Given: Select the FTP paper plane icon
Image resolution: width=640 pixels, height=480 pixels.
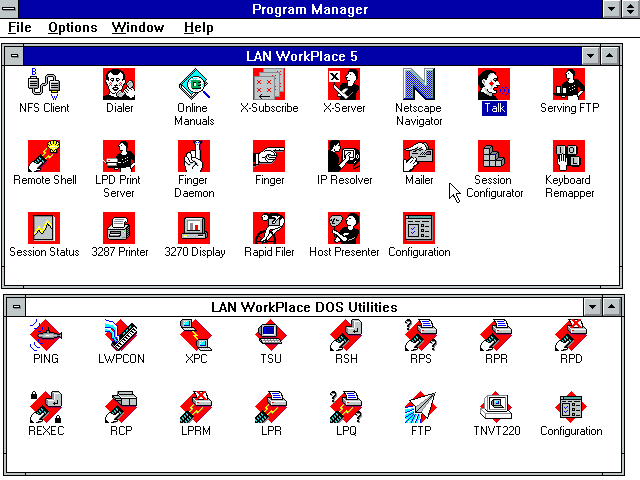Looking at the screenshot, I should click(421, 407).
